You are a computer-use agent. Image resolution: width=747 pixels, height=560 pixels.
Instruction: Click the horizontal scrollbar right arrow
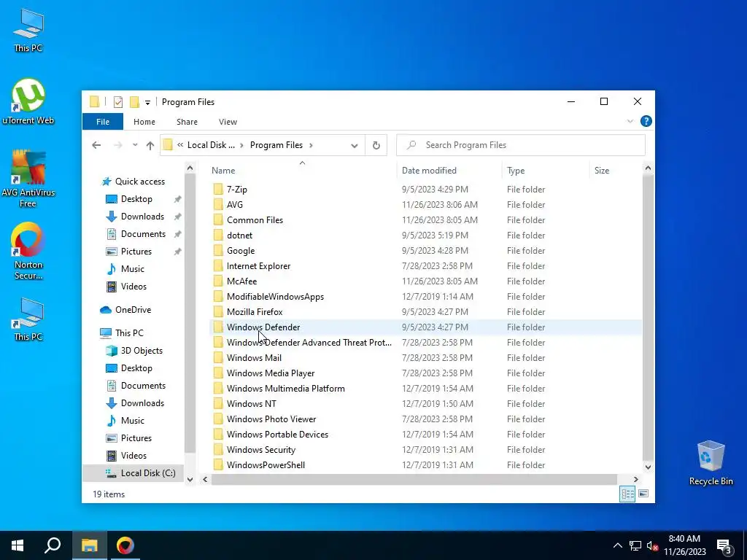point(635,480)
